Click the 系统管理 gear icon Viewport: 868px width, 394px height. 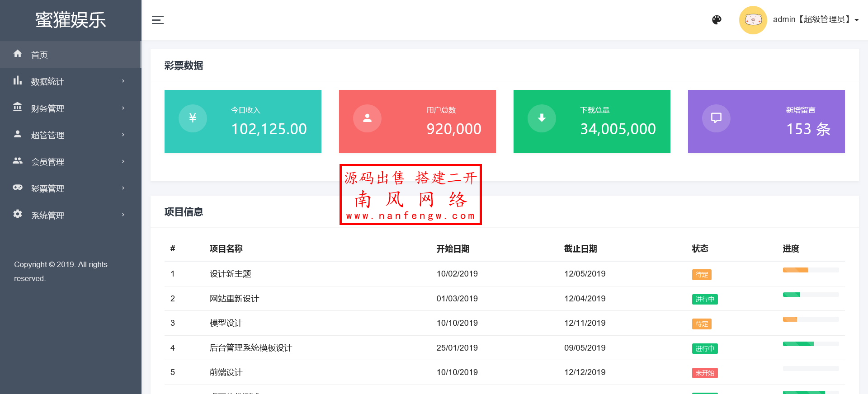[x=18, y=214]
